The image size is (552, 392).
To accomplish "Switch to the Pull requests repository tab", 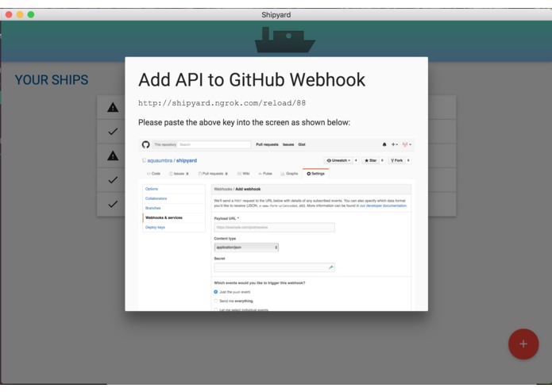I will [213, 174].
